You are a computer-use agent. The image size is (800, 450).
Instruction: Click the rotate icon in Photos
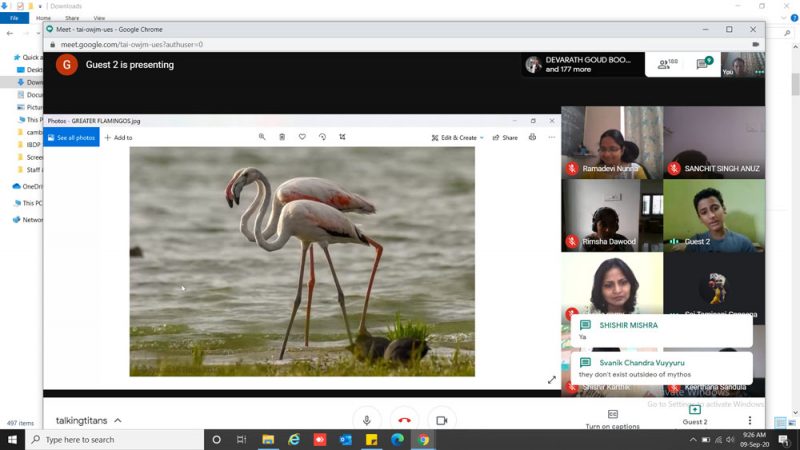(322, 137)
